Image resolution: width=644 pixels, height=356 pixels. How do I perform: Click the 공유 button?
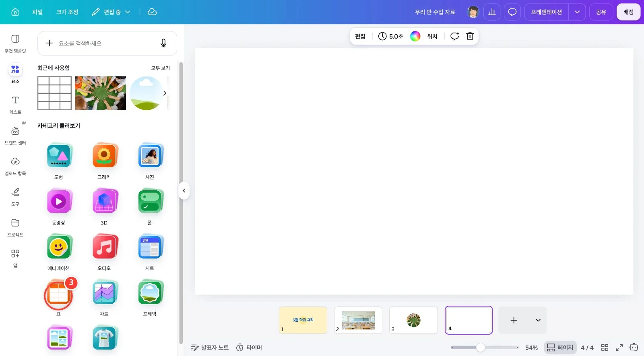pyautogui.click(x=601, y=12)
